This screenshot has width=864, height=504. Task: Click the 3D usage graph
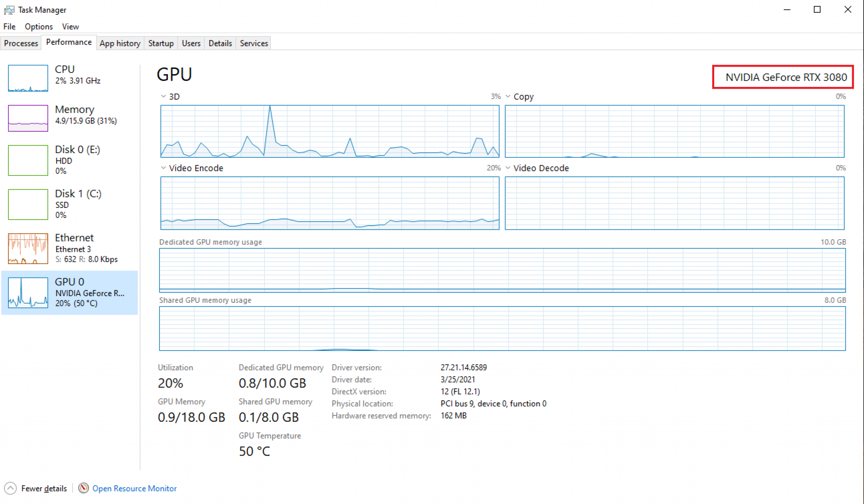tap(330, 131)
